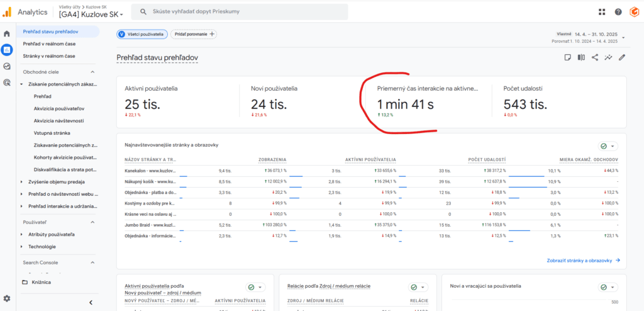The height and width of the screenshot is (311, 644).
Task: Open the Home icon in left rail
Action: (6, 34)
